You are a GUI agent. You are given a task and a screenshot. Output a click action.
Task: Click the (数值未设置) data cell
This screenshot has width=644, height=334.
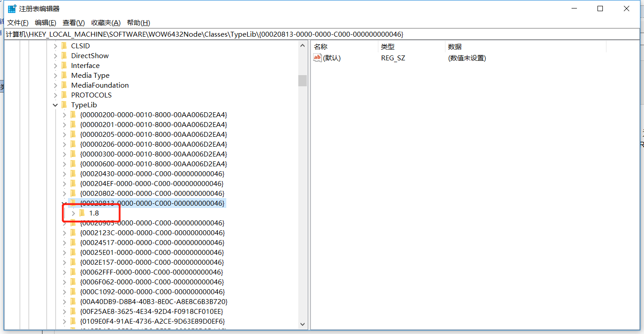467,58
